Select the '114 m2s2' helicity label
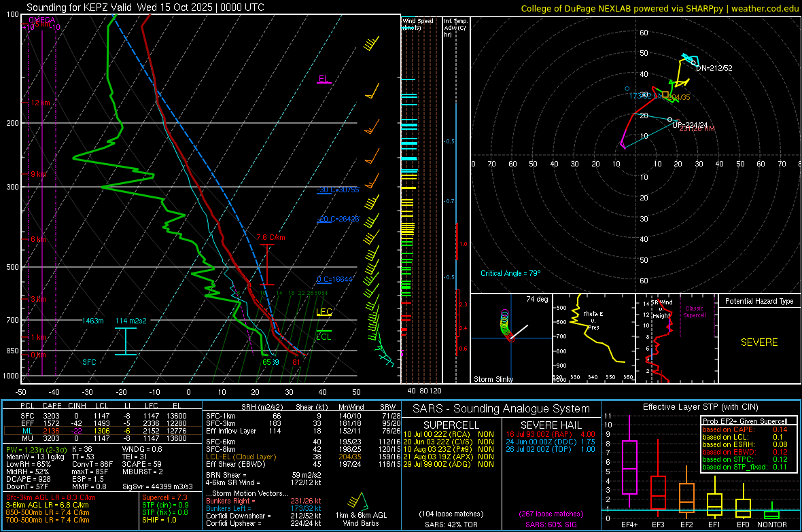Image resolution: width=802 pixels, height=532 pixels. [131, 321]
